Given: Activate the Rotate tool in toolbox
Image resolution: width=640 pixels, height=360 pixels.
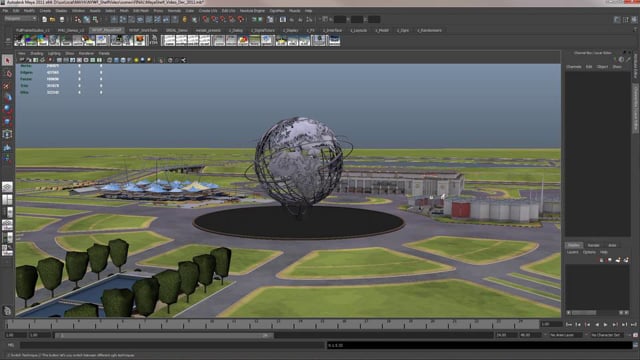Looking at the screenshot, I should point(7,109).
